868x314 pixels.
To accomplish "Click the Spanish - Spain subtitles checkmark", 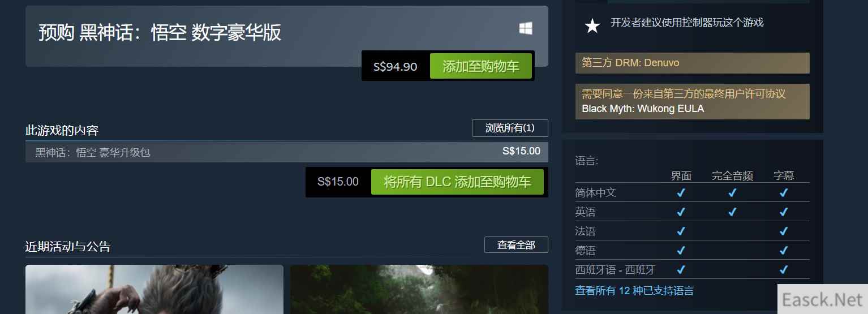I will coord(784,270).
